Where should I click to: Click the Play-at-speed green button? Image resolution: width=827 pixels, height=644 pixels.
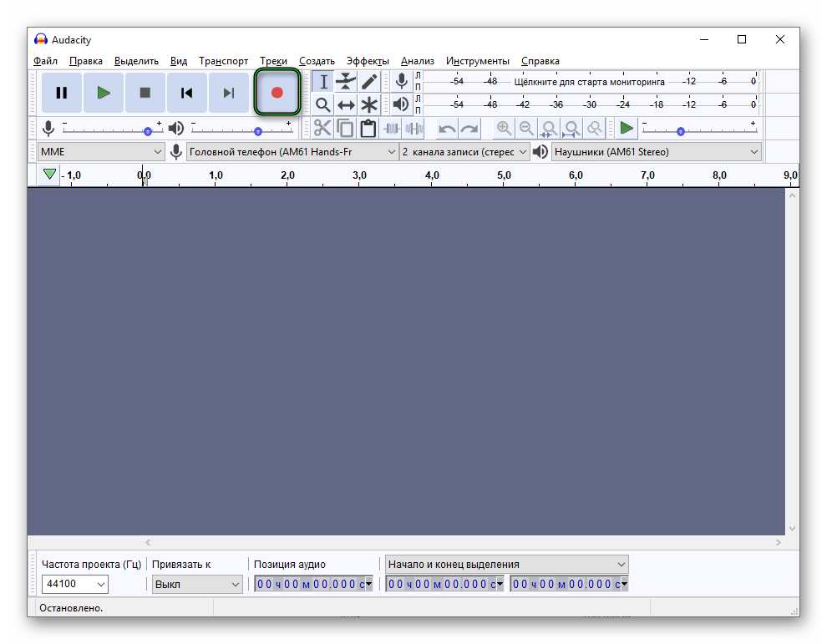click(627, 128)
